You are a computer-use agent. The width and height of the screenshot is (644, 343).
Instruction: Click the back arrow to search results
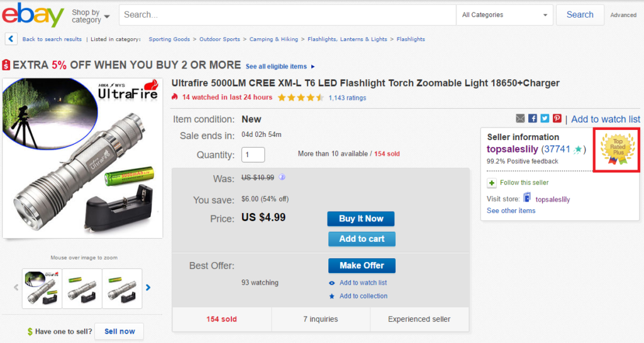pyautogui.click(x=11, y=39)
